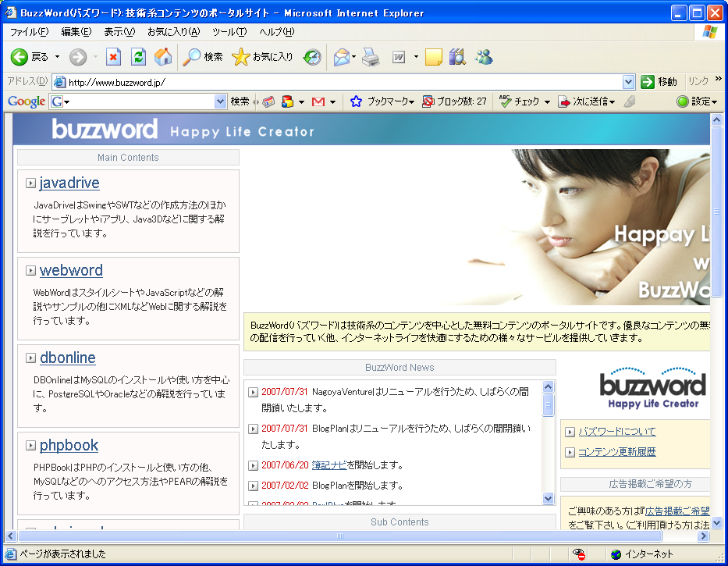Open Google search box dropdown arrow
The image size is (728, 566).
coord(220,101)
